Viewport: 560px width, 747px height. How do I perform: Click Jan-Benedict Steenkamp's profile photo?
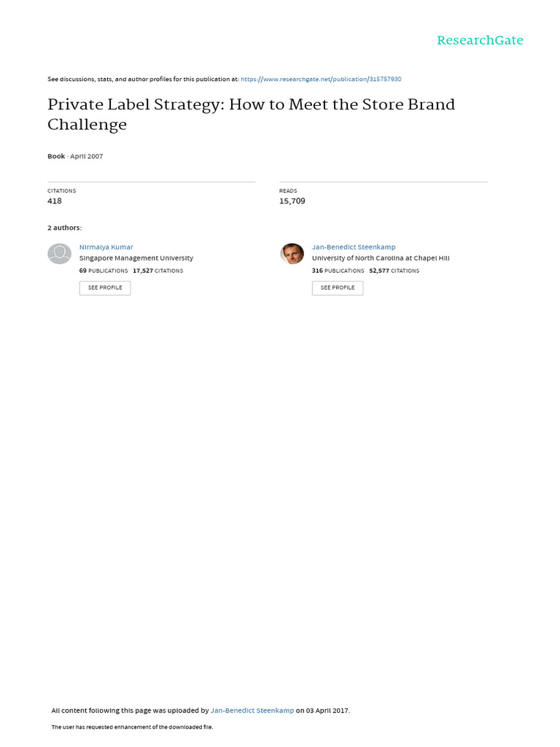click(292, 253)
